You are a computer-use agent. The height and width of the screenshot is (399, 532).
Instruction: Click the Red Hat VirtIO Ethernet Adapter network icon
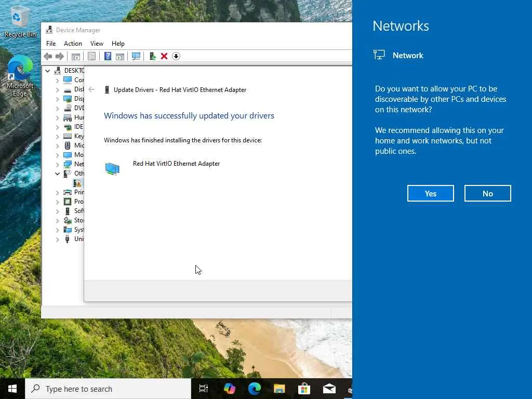tap(112, 169)
